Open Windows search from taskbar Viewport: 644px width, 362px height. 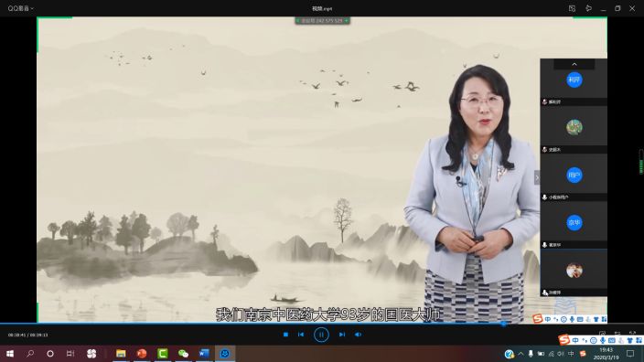click(x=30, y=354)
